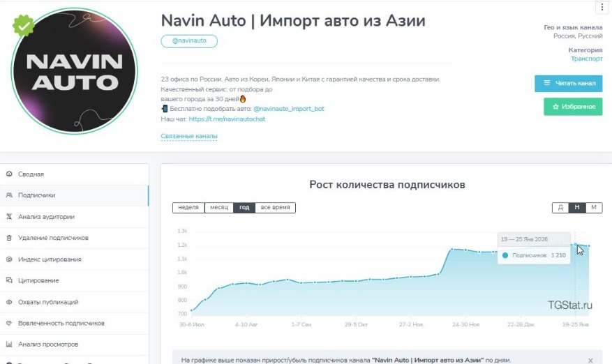Image resolution: width=612 pixels, height=364 pixels.
Task: Close the info notice with X
Action: point(590,361)
